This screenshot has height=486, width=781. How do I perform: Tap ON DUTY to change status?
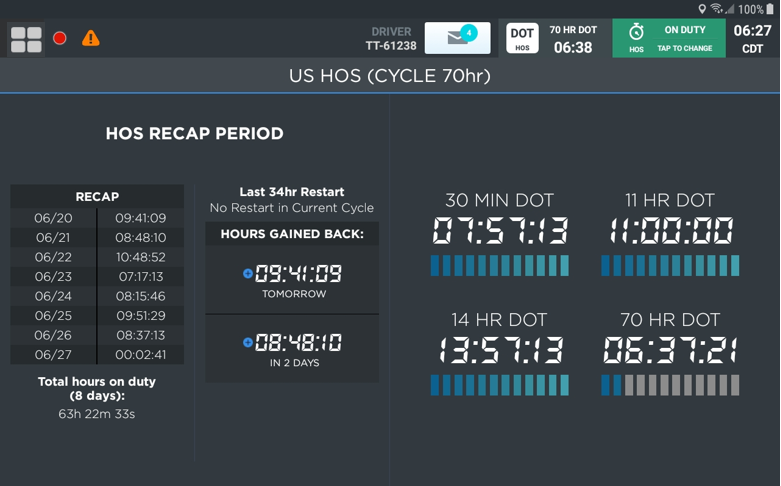coord(685,38)
